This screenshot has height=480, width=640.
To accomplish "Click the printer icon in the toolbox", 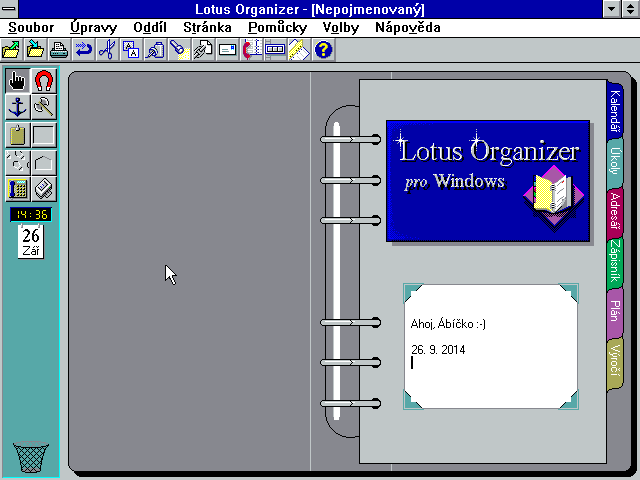I will [44, 189].
